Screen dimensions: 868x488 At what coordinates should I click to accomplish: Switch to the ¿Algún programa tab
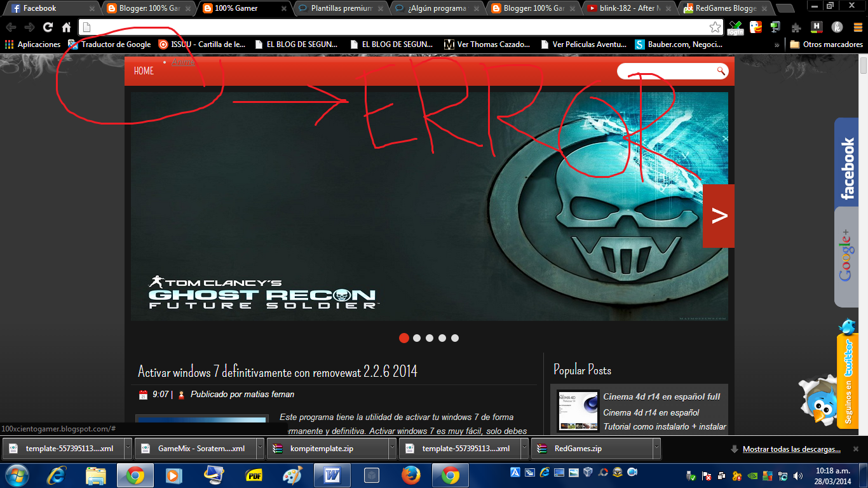(437, 8)
